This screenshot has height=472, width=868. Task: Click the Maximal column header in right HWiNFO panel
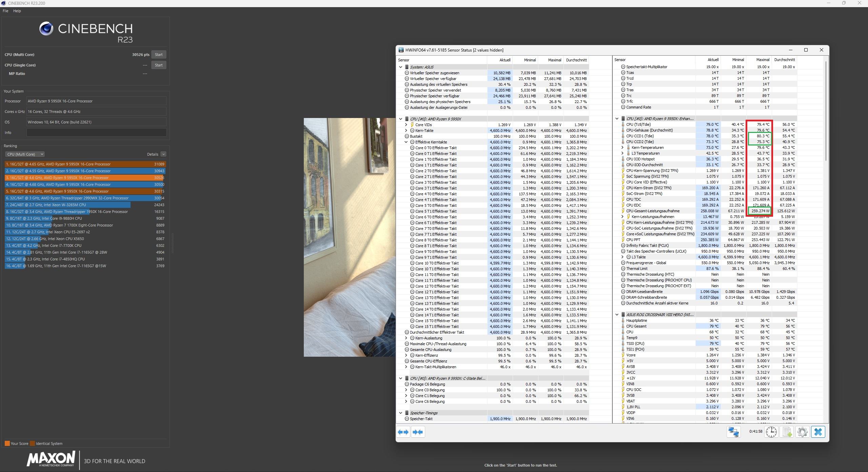point(759,60)
